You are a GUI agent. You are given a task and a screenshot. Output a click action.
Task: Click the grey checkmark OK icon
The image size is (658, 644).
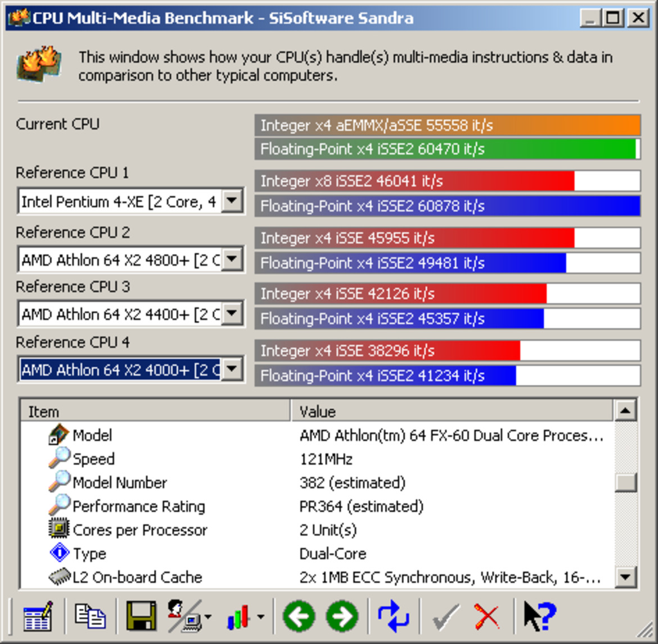[x=445, y=616]
